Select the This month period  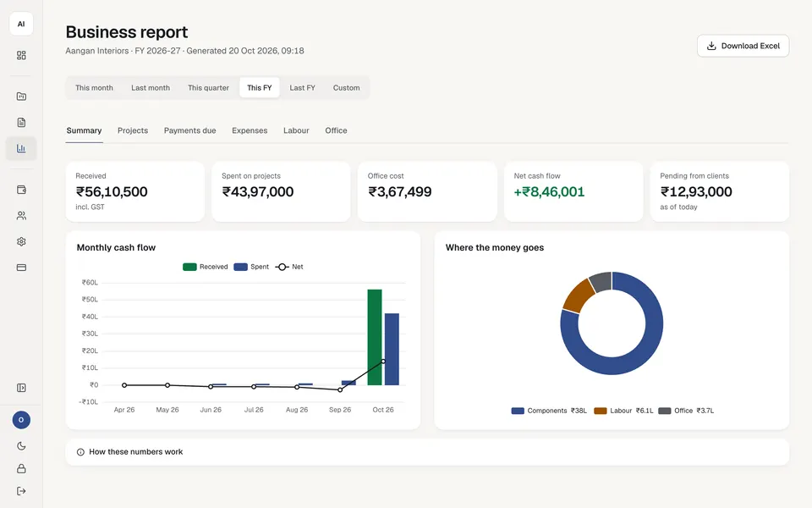(x=94, y=87)
